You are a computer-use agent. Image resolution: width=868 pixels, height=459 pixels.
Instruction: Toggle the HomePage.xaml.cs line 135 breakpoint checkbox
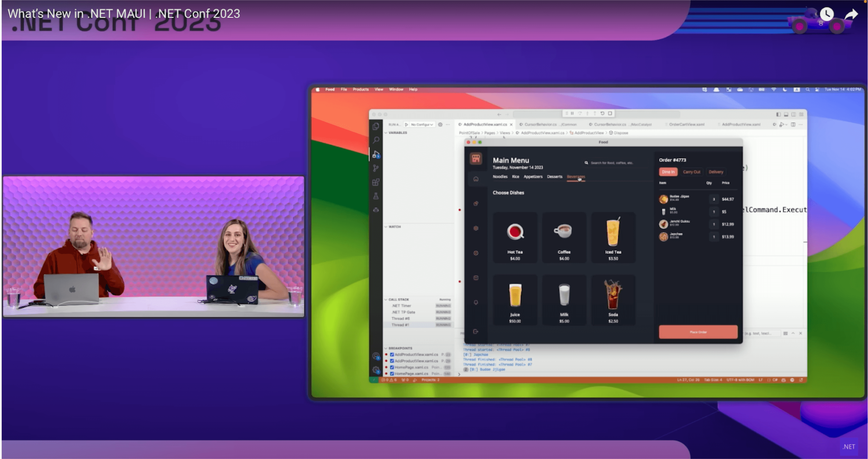point(392,367)
